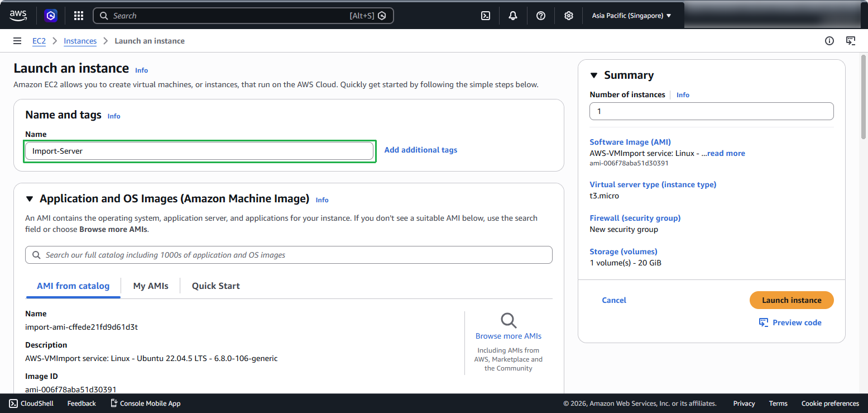The width and height of the screenshot is (868, 413).
Task: Cancel the instance launch
Action: [x=614, y=300]
